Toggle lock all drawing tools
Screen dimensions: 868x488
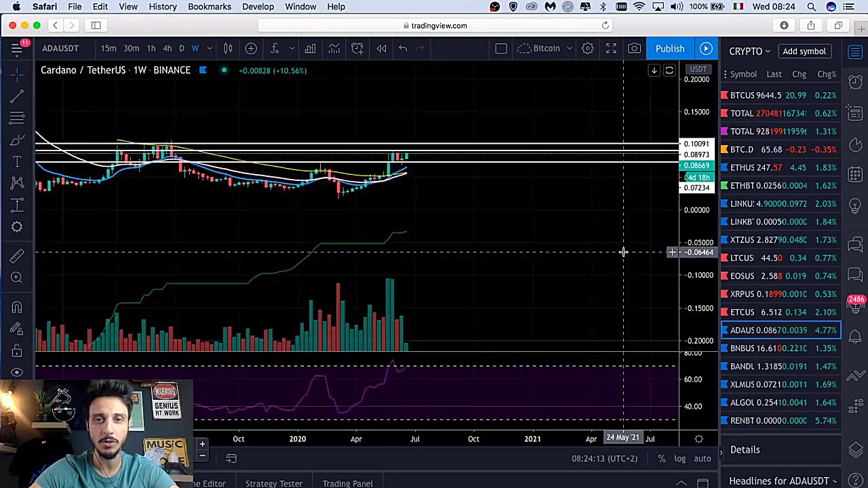point(17,350)
